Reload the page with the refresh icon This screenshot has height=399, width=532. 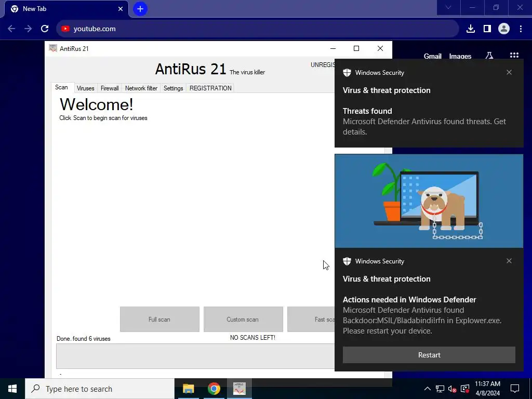[45, 29]
